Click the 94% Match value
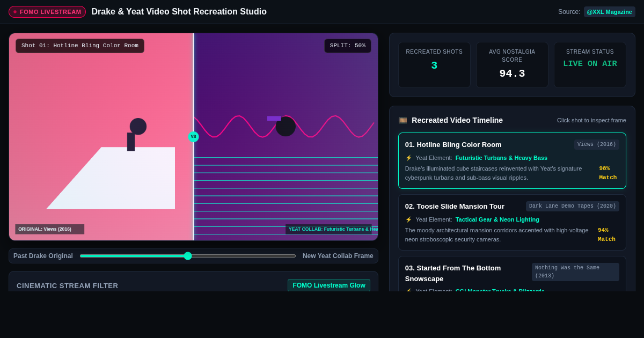This screenshot has height=338, width=644. [x=607, y=234]
